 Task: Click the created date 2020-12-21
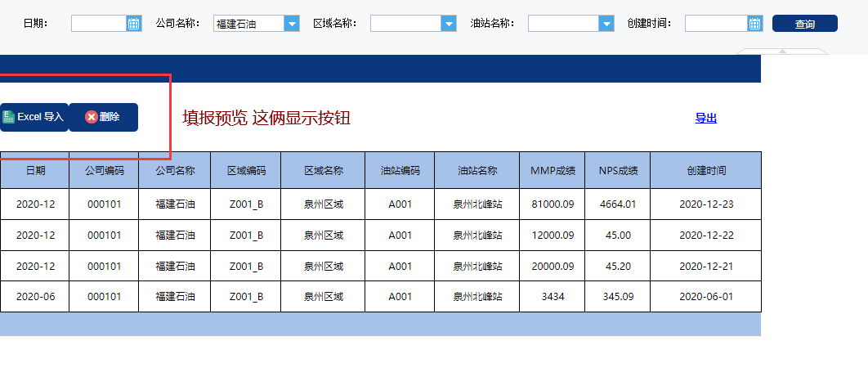point(706,266)
